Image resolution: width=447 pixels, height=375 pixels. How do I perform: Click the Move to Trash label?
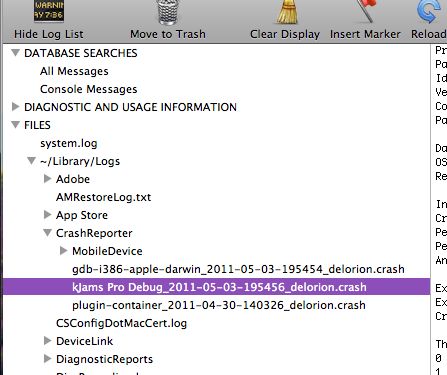(168, 34)
